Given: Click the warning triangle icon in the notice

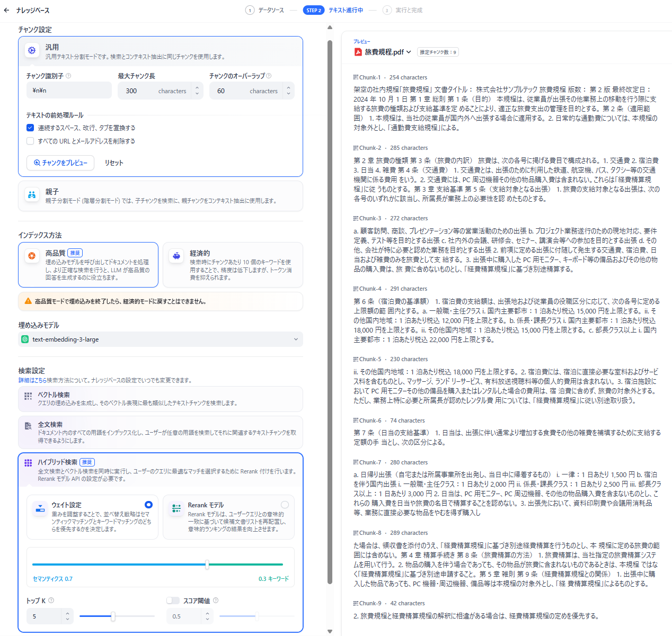Looking at the screenshot, I should coord(28,301).
